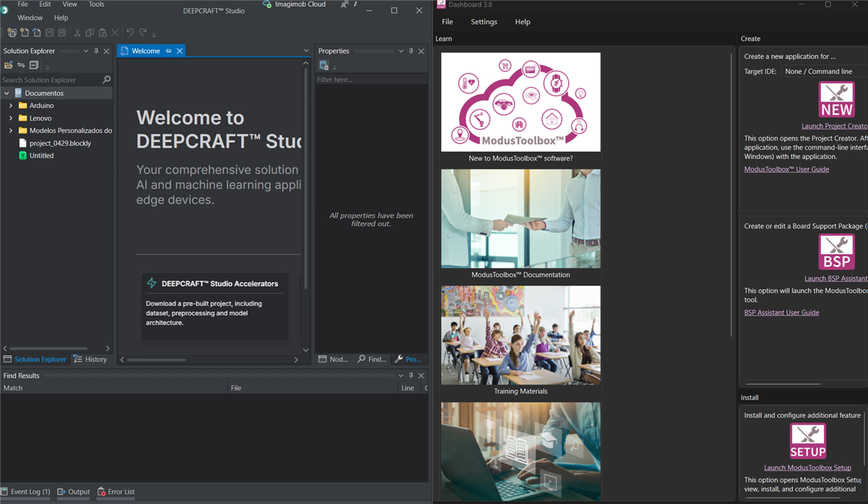This screenshot has width=868, height=504.
Task: Pin the Solution Explorer panel
Action: pos(96,51)
